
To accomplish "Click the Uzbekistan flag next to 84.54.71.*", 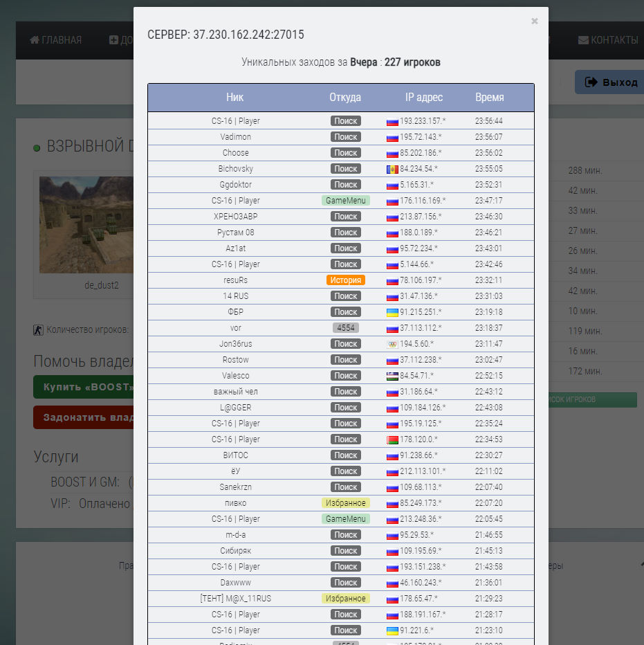I will click(392, 376).
